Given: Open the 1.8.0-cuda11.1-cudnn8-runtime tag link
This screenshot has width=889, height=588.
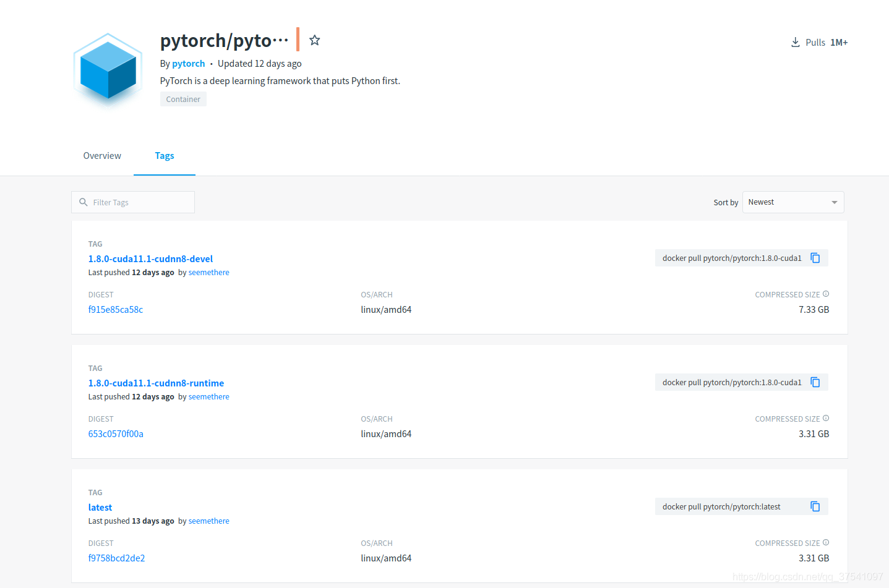Looking at the screenshot, I should [156, 383].
